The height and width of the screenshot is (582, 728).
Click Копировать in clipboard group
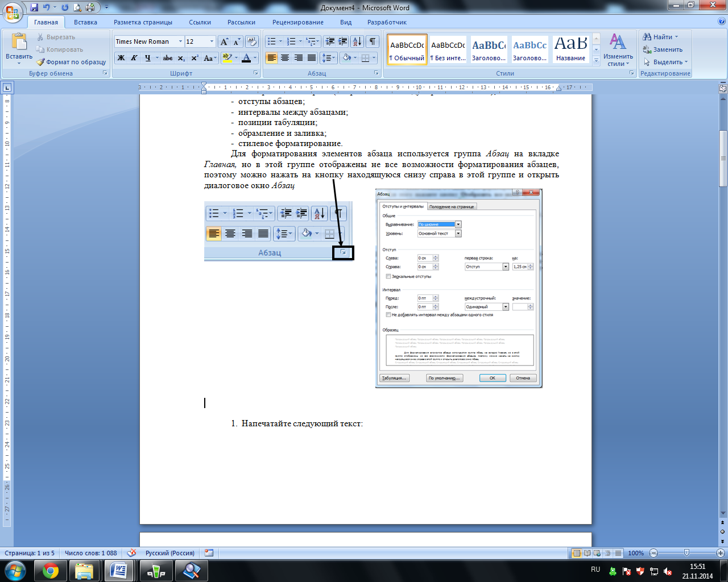tap(60, 49)
